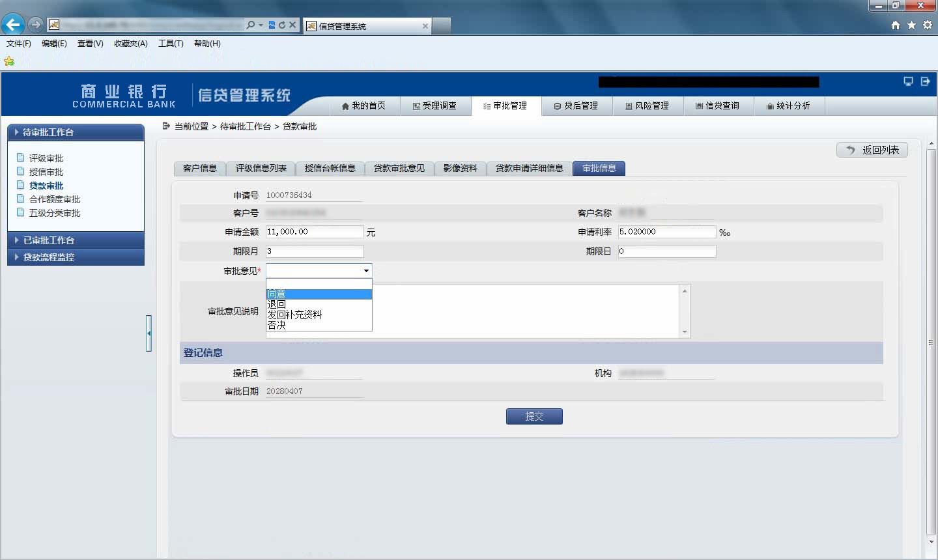
Task: Click the monitor icon in the bank header
Action: pos(908,81)
